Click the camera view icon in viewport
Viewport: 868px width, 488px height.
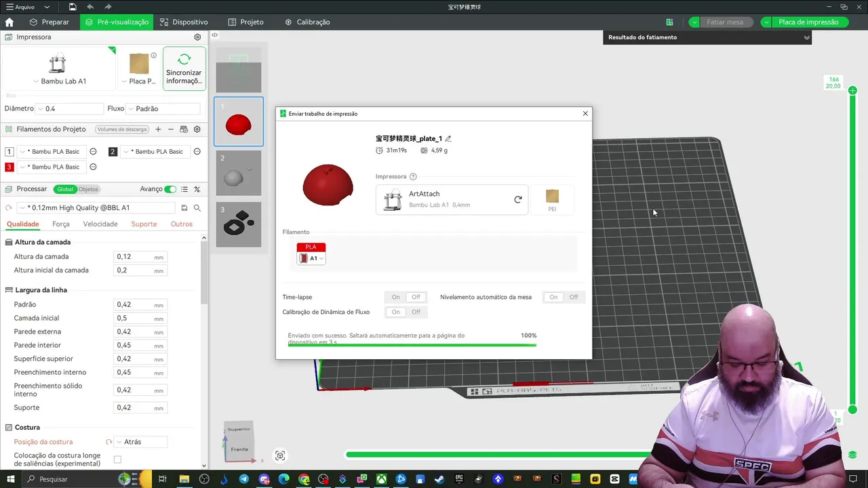280,456
